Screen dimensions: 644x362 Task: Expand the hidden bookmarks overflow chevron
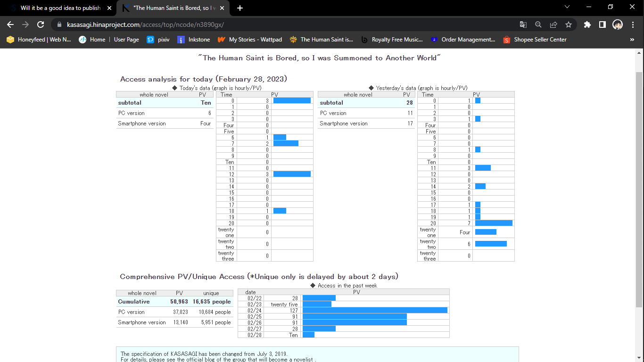pos(632,40)
